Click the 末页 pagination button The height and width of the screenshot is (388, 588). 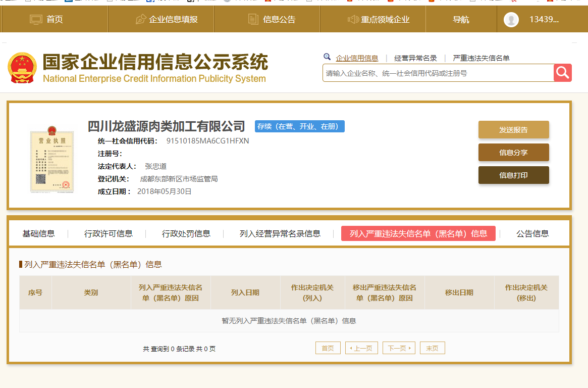433,348
